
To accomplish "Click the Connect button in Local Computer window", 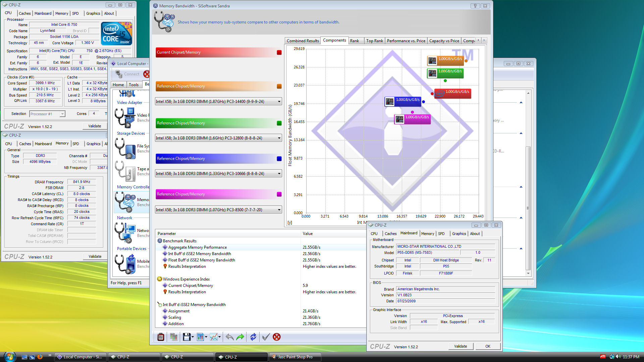I will tap(127, 74).
